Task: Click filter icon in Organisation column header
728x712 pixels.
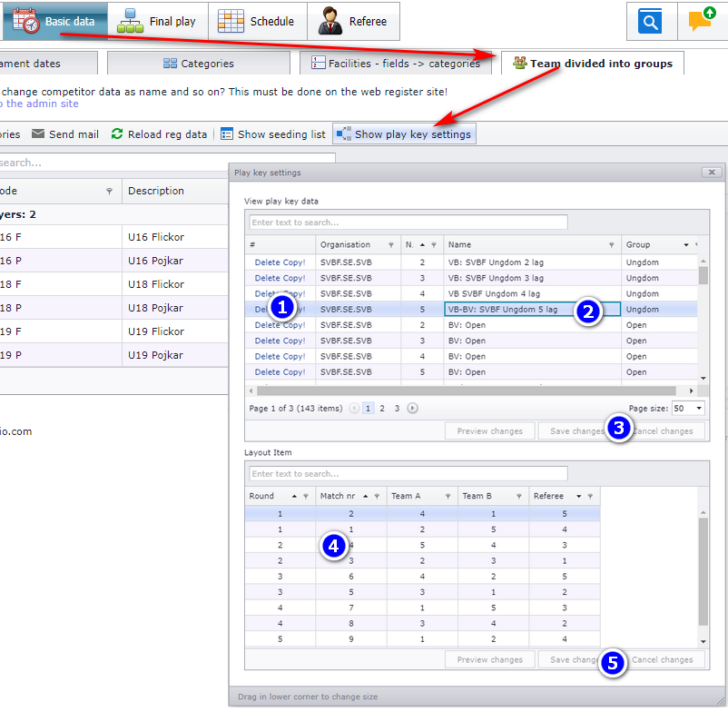Action: click(x=391, y=245)
